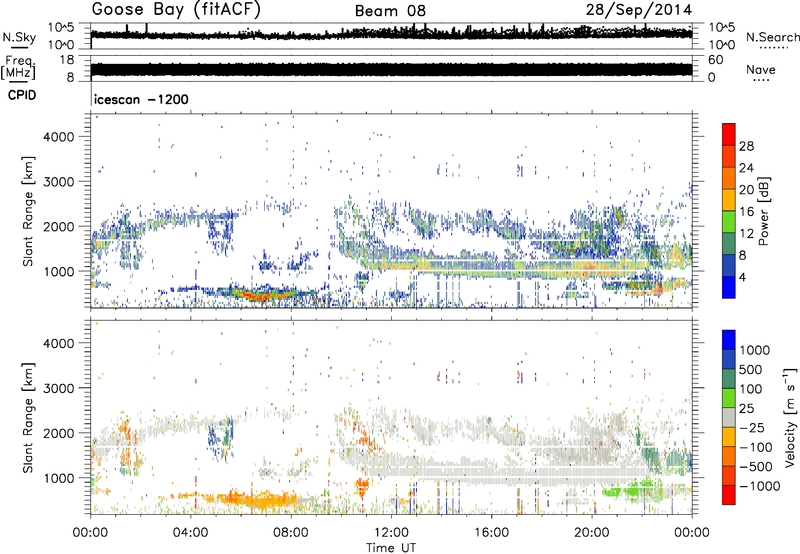This screenshot has height=554, width=800.
Task: Click the 28 tick on power colorbar
Action: coord(746,146)
